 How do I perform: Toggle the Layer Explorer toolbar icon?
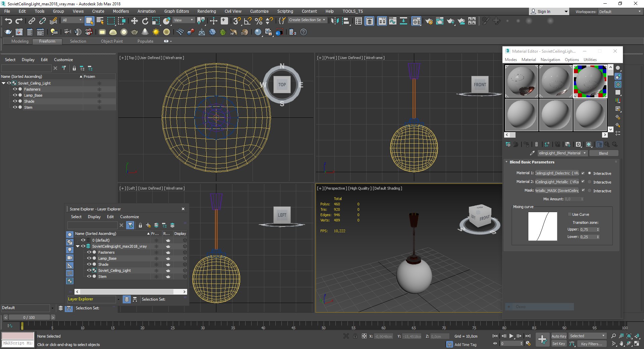[x=369, y=21]
